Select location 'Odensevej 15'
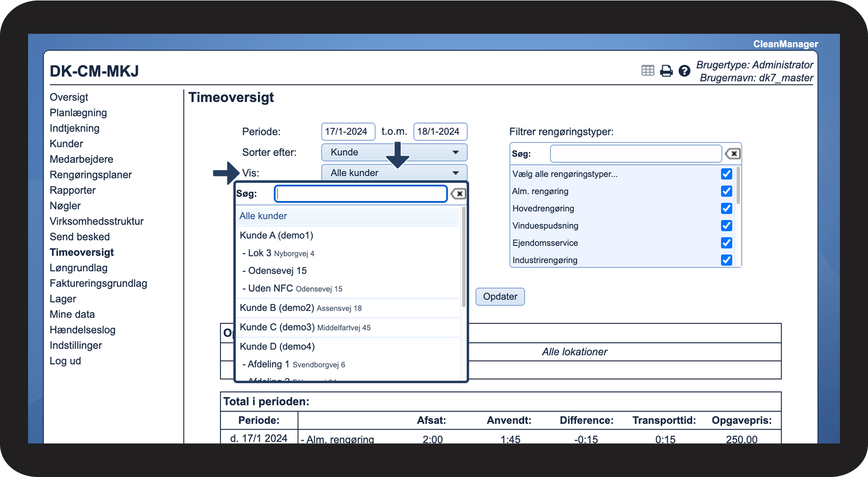 347,271
